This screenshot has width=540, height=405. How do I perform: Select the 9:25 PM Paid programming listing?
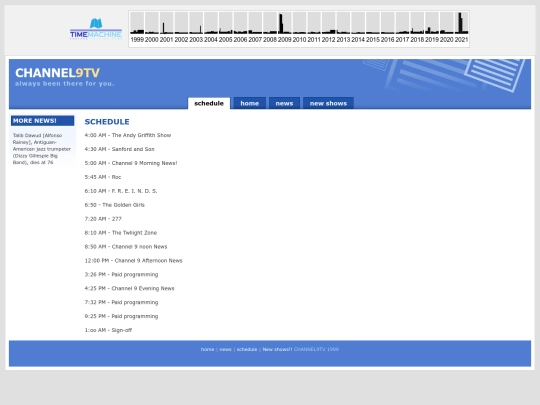[x=121, y=316]
